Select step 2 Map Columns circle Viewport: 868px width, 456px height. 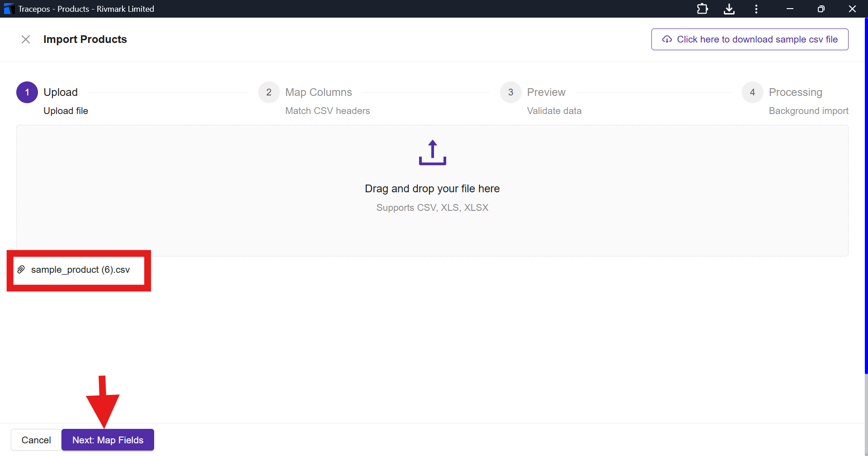tap(269, 92)
